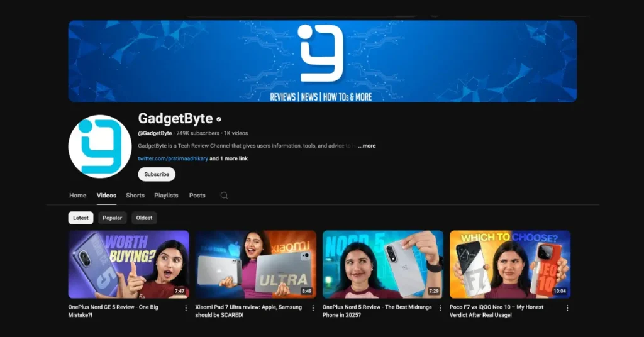Go to the Playlists tab
Viewport: 644px width, 337px height.
[x=166, y=196]
